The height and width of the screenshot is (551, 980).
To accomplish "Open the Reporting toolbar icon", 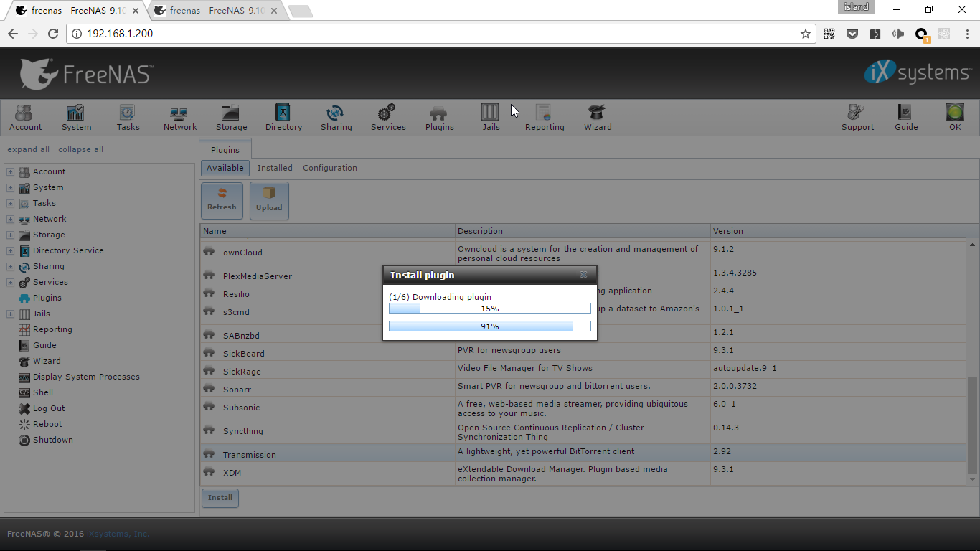I will [x=545, y=118].
